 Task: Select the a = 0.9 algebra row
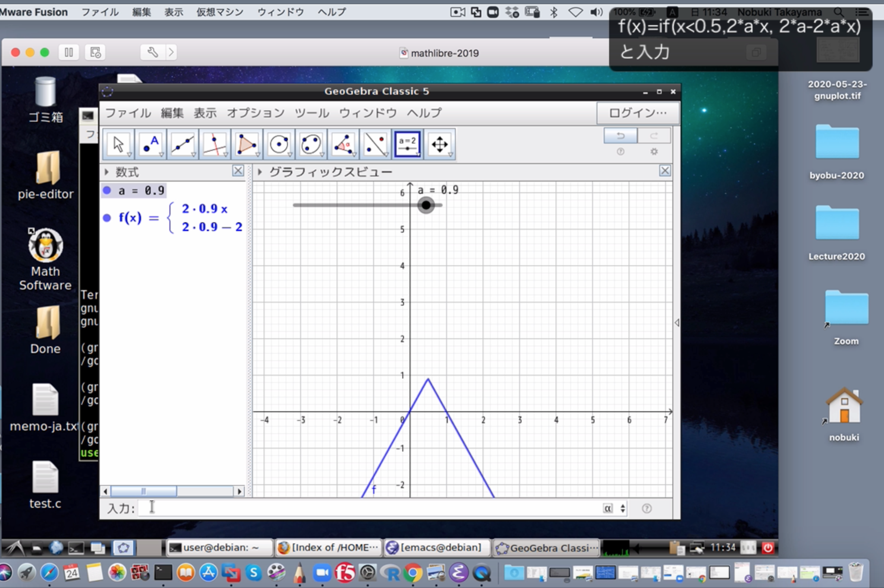click(x=133, y=190)
